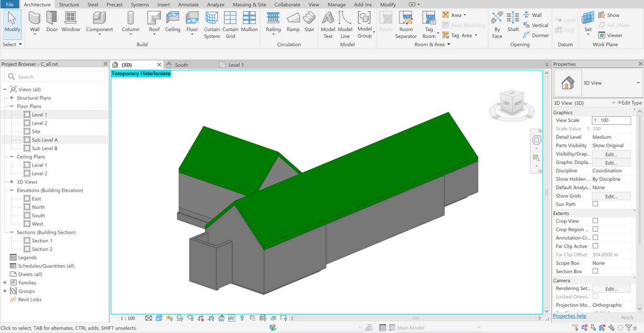
Task: Click Edit for Rendering Settings
Action: click(x=611, y=289)
